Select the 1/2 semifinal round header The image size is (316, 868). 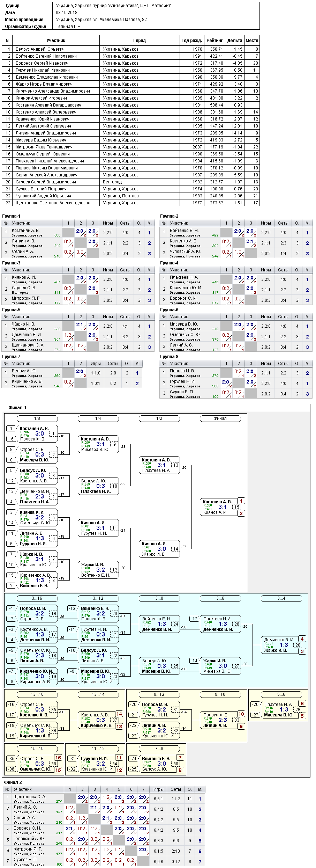(x=159, y=418)
